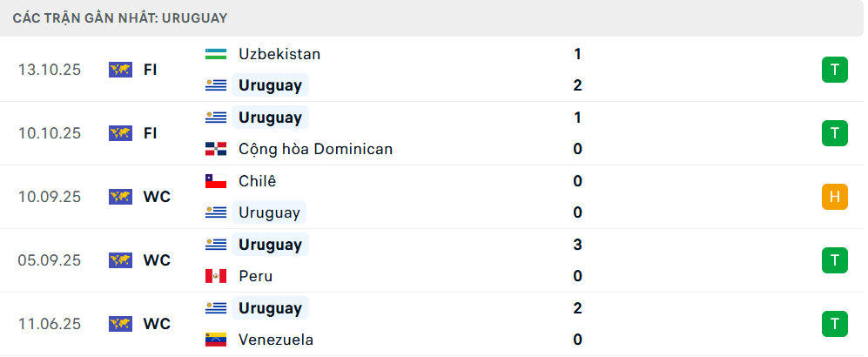Click the WC competition label for 11.06.25
868x357 pixels.
click(157, 324)
